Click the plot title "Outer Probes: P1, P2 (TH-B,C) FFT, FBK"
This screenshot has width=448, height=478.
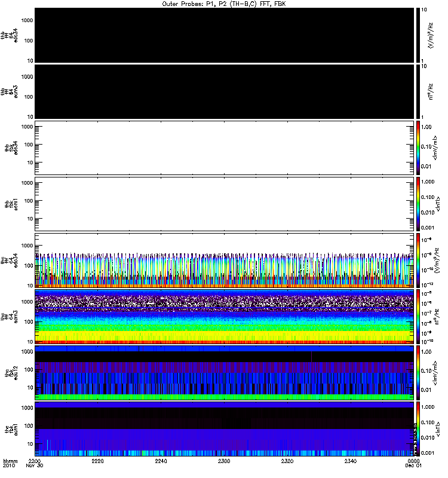coord(224,4)
